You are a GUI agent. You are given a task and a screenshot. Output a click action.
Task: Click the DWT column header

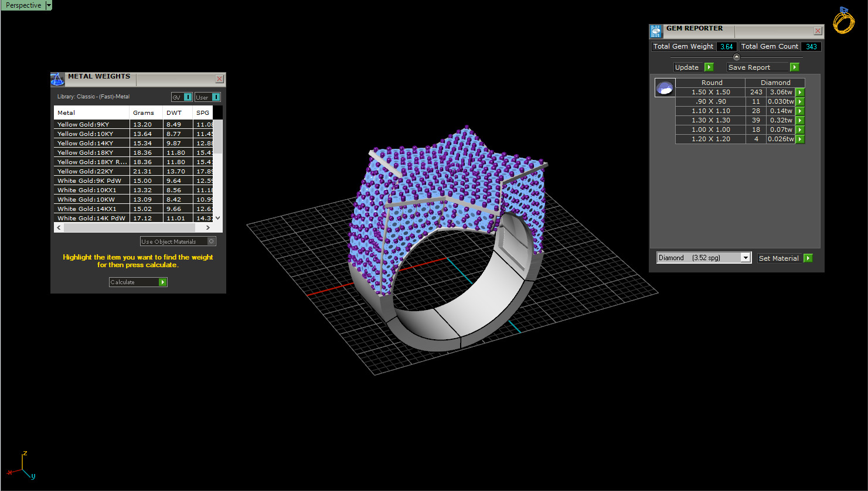tap(178, 112)
